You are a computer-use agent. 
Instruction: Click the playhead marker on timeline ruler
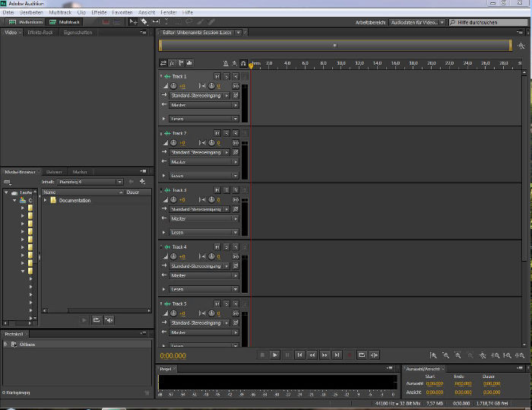(x=251, y=66)
